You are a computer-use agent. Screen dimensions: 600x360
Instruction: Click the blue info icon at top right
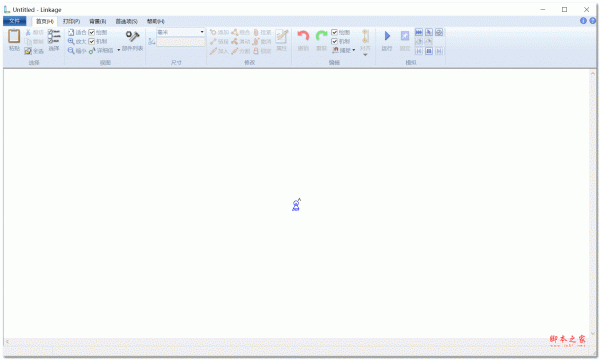pyautogui.click(x=583, y=21)
